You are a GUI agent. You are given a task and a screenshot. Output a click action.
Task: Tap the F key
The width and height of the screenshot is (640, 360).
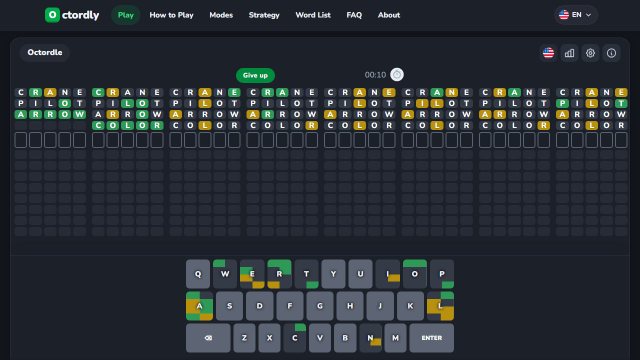click(x=290, y=306)
